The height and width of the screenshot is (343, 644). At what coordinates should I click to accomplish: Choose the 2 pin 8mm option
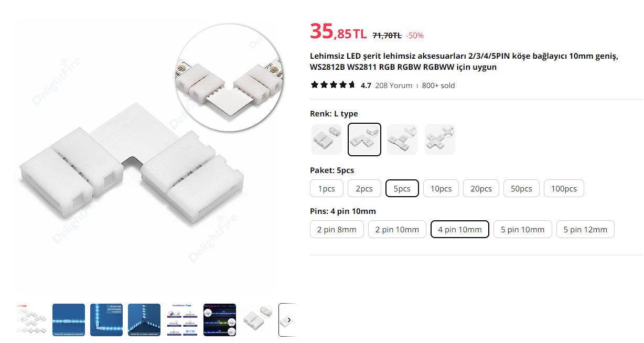337,229
